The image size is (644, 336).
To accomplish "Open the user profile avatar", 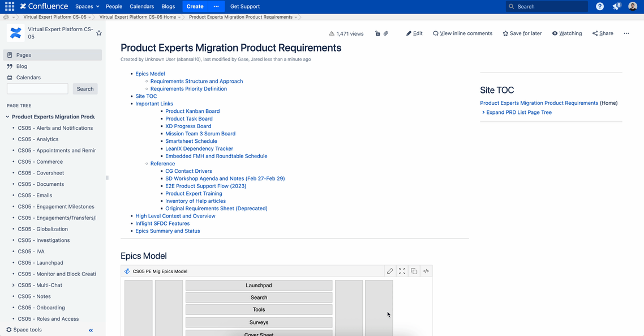I will pos(633,6).
